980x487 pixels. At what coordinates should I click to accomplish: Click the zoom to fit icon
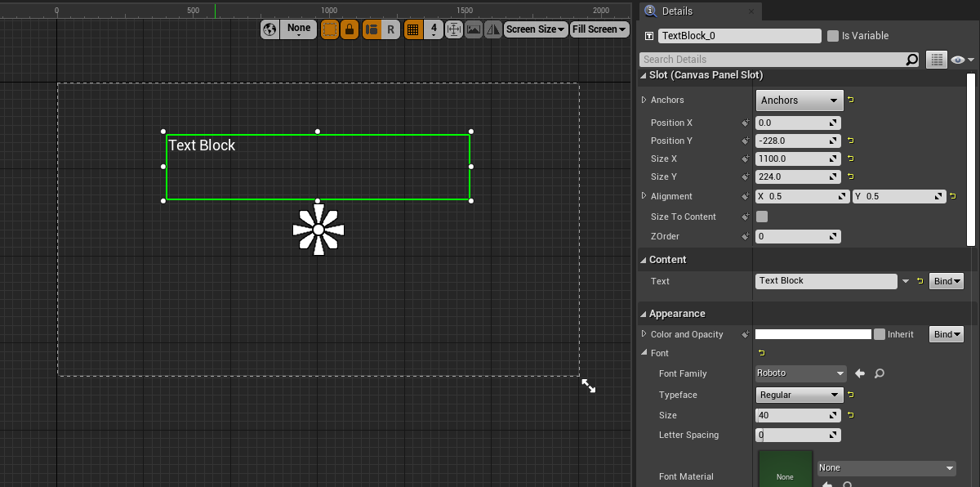pyautogui.click(x=454, y=29)
